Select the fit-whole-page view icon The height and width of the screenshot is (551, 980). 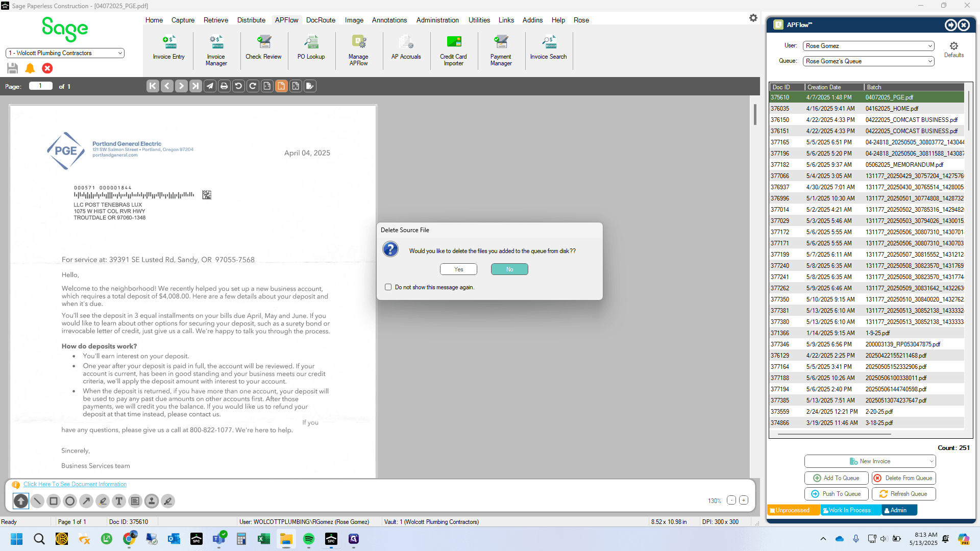[296, 86]
